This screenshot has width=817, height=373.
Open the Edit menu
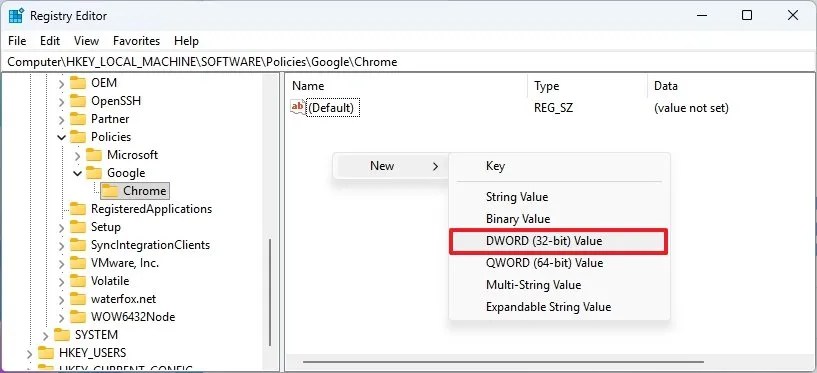[x=50, y=41]
